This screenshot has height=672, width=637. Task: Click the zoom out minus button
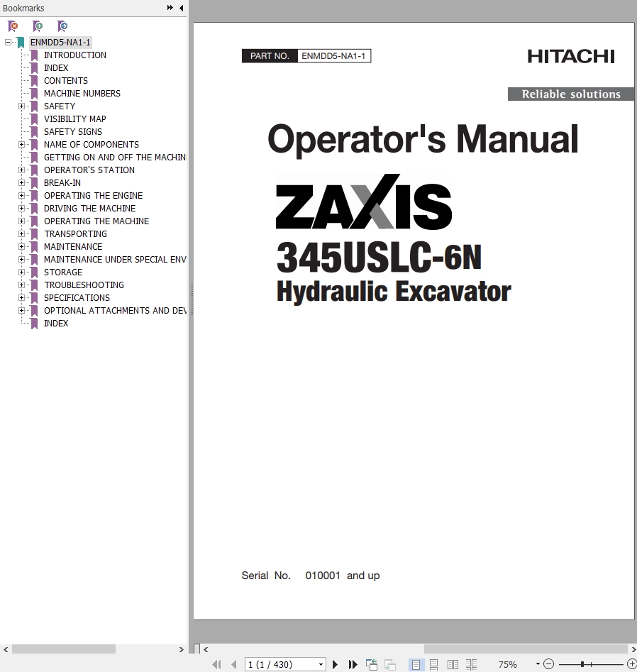(548, 664)
